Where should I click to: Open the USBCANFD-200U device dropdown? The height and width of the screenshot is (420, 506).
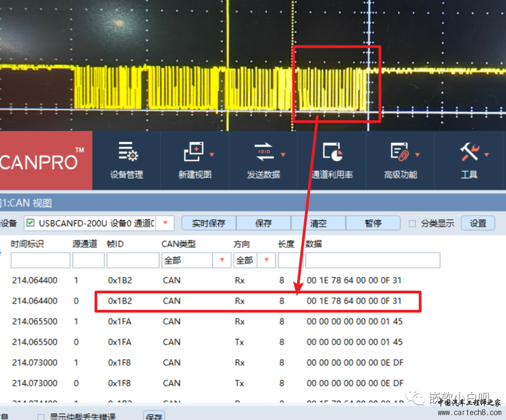[x=165, y=223]
